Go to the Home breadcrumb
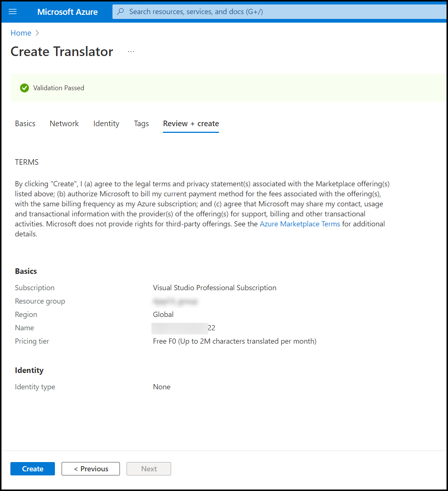The width and height of the screenshot is (448, 491). pos(21,33)
